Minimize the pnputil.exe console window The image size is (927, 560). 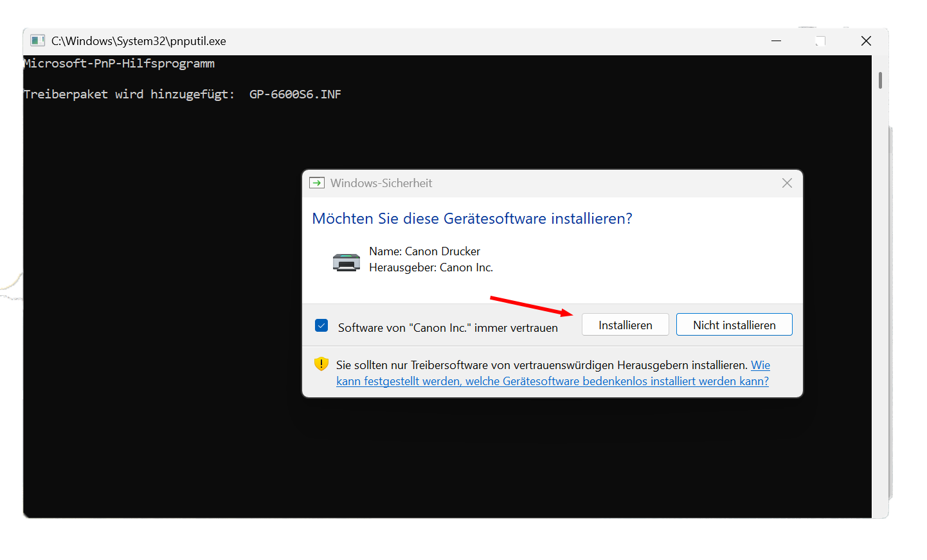pos(776,41)
